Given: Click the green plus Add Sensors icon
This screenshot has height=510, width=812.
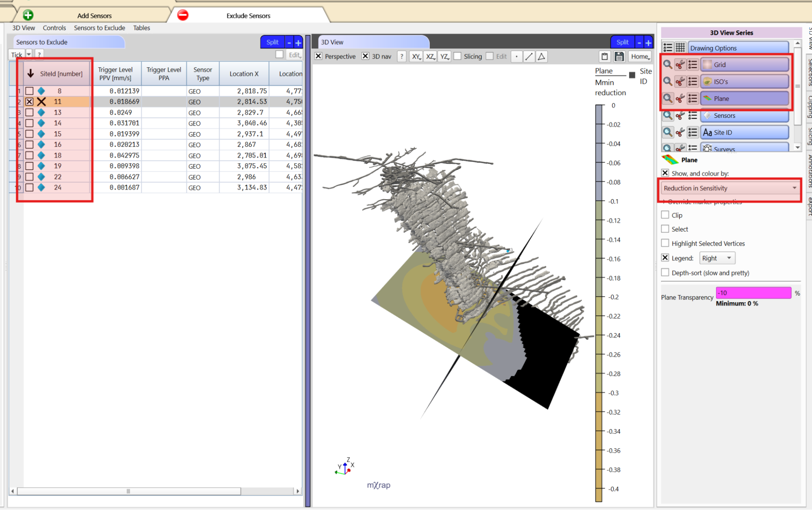Looking at the screenshot, I should 28,15.
